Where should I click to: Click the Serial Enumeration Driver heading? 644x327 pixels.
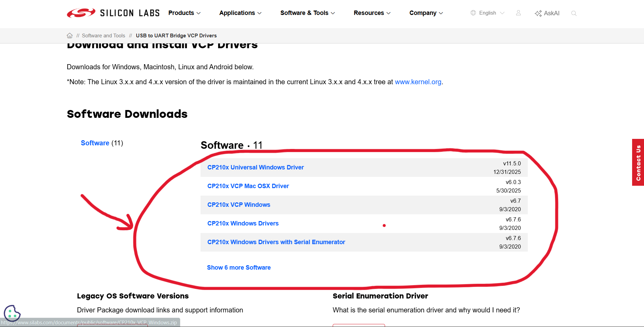(x=380, y=296)
